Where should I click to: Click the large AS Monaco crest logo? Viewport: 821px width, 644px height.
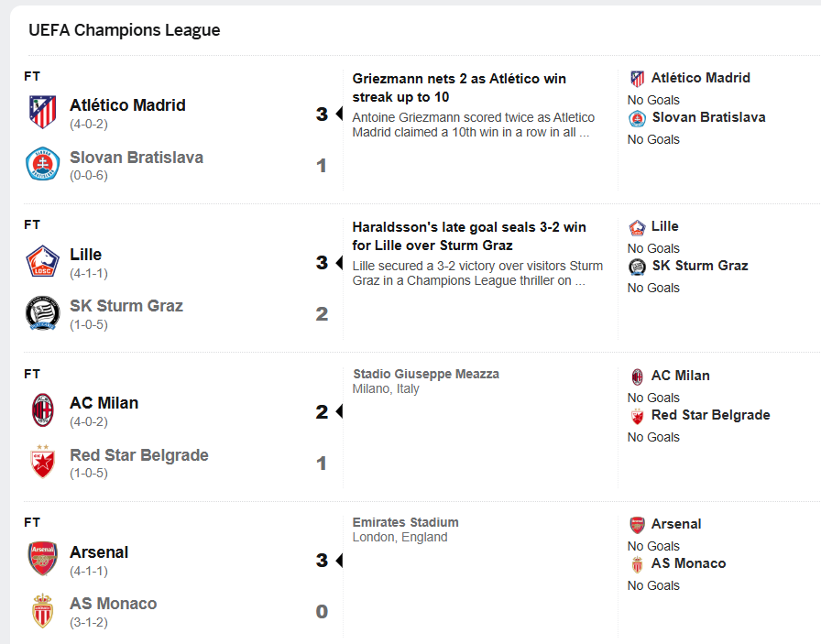(42, 610)
